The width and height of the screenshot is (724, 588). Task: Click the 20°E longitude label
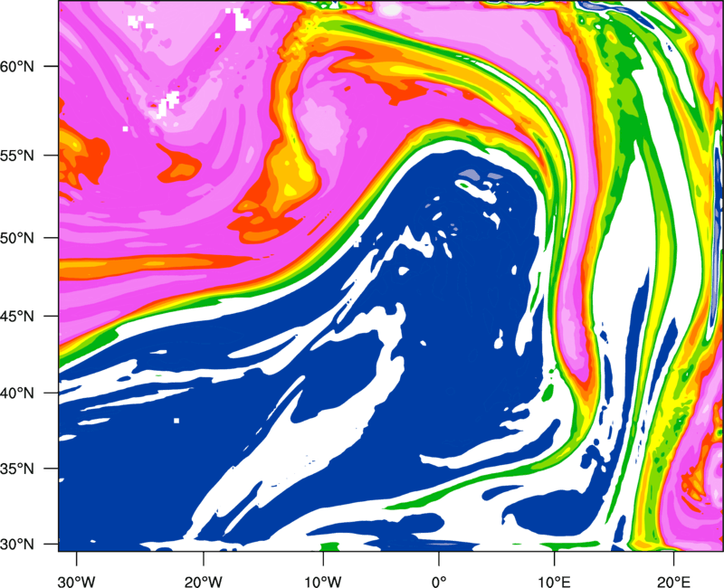673,582
